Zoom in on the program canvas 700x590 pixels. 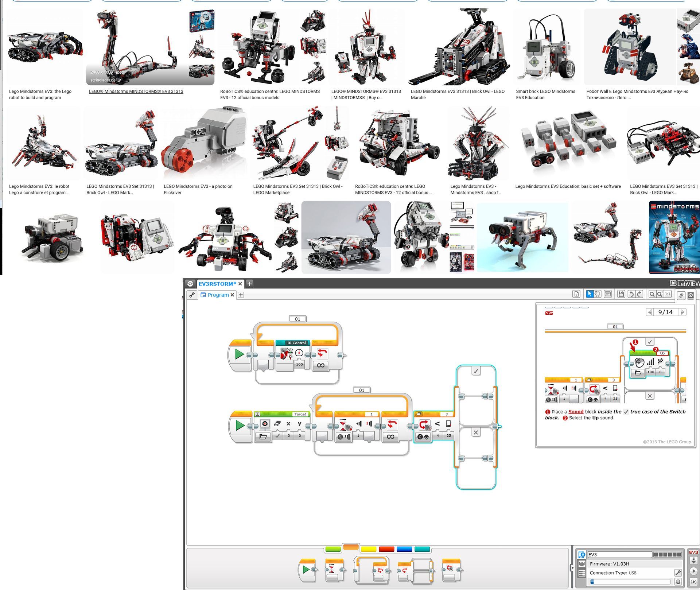pos(660,294)
